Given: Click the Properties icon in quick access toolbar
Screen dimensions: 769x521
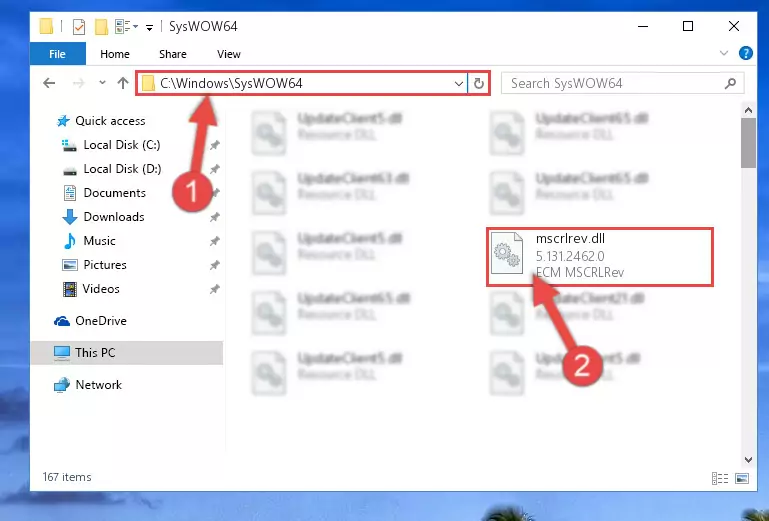Looking at the screenshot, I should (x=78, y=26).
